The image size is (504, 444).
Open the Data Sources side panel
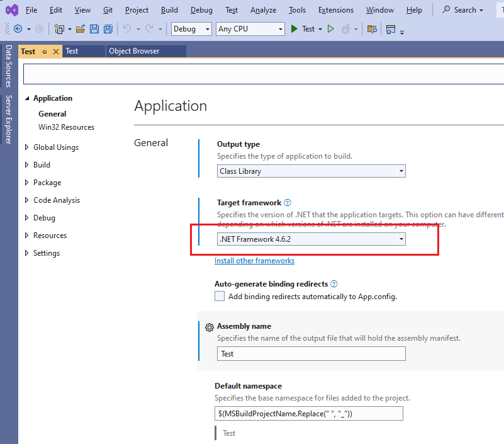pyautogui.click(x=9, y=66)
